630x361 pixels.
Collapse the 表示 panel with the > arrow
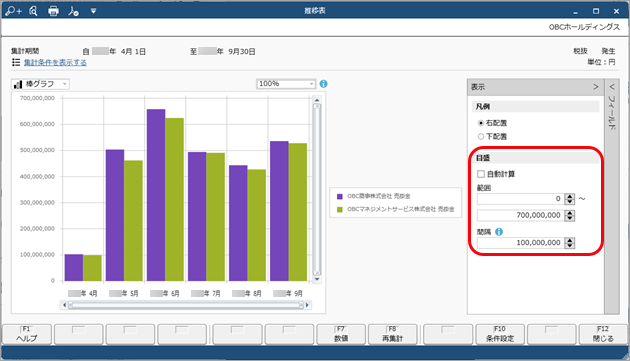[595, 87]
